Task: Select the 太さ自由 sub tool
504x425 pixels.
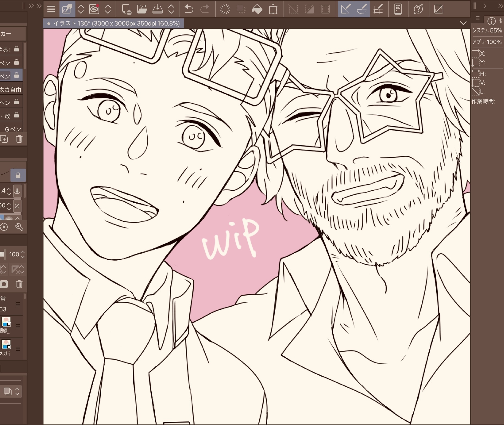Action: coord(11,89)
